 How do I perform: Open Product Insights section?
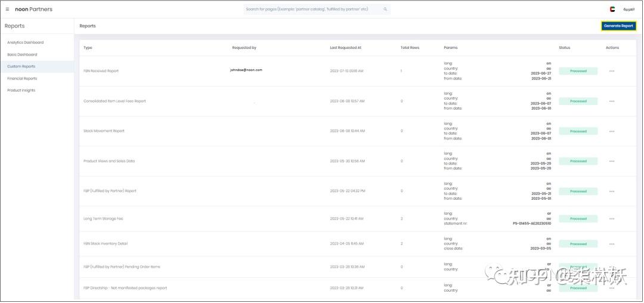coord(21,90)
